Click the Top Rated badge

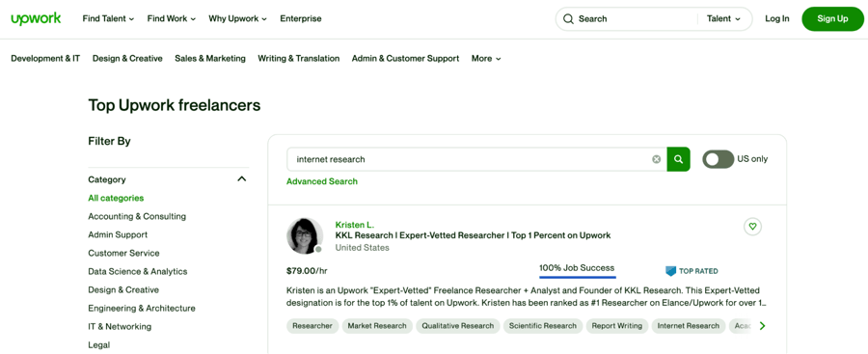tap(692, 271)
